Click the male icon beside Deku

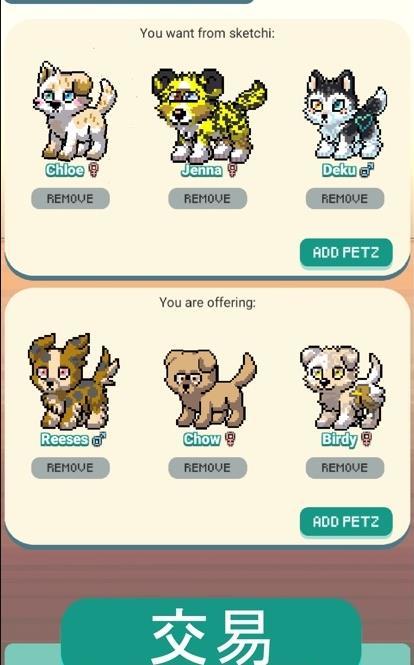pyautogui.click(x=366, y=170)
